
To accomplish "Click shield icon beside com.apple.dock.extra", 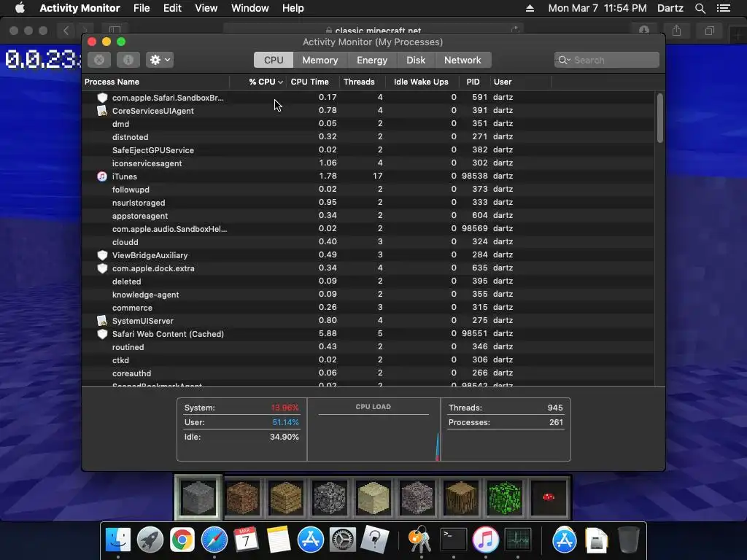I will coord(102,268).
